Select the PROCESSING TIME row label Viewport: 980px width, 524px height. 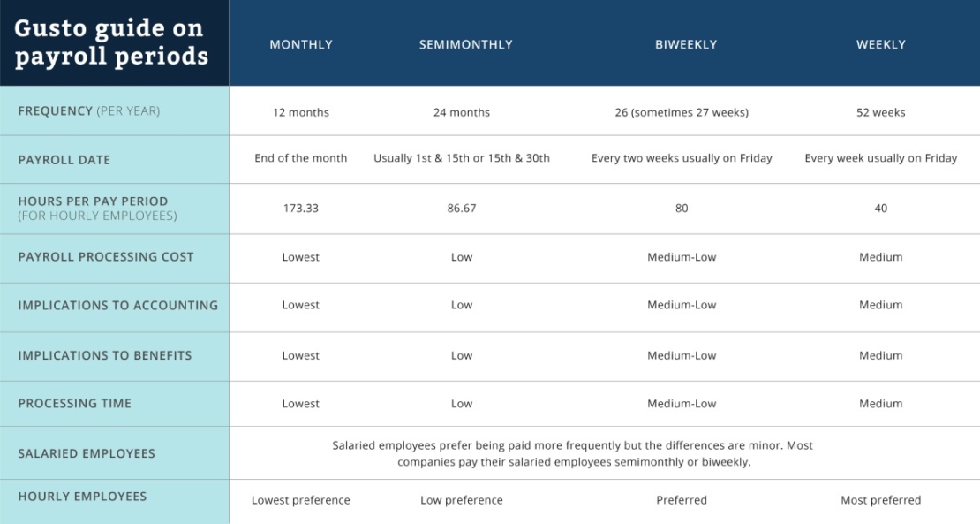pyautogui.click(x=75, y=404)
